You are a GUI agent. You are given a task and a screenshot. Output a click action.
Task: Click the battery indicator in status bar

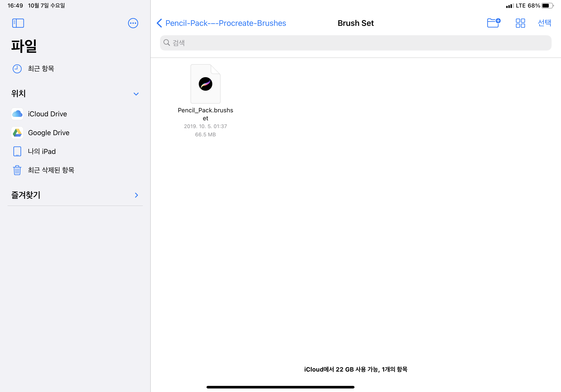point(548,6)
